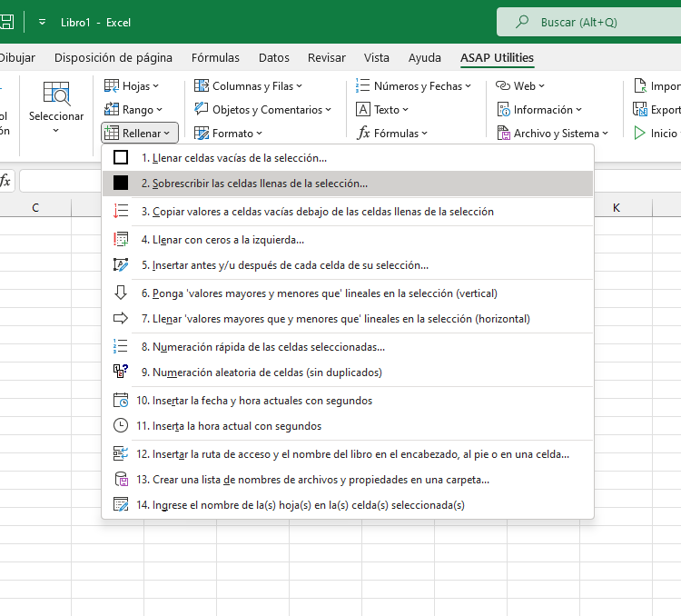Image resolution: width=681 pixels, height=616 pixels.
Task: Select Ingrese el nombre de la(s) hoja(s)
Action: pyautogui.click(x=348, y=505)
